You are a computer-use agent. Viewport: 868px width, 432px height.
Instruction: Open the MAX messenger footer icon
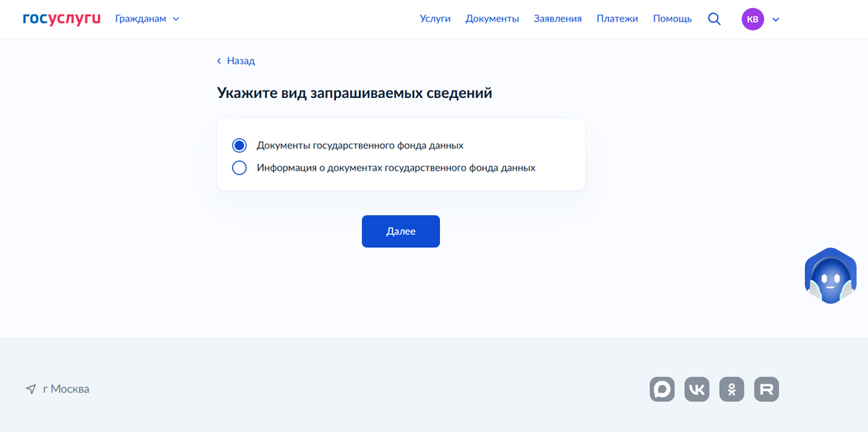(x=662, y=390)
